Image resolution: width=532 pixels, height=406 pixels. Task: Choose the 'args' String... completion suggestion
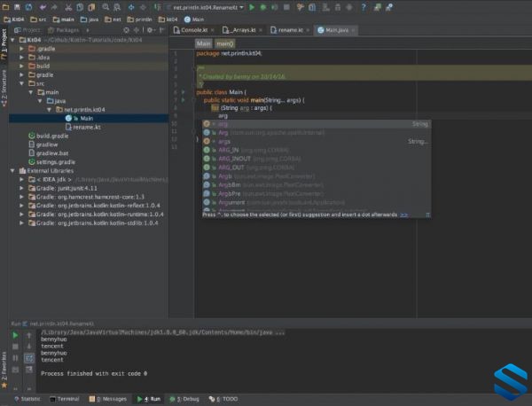pyautogui.click(x=317, y=142)
